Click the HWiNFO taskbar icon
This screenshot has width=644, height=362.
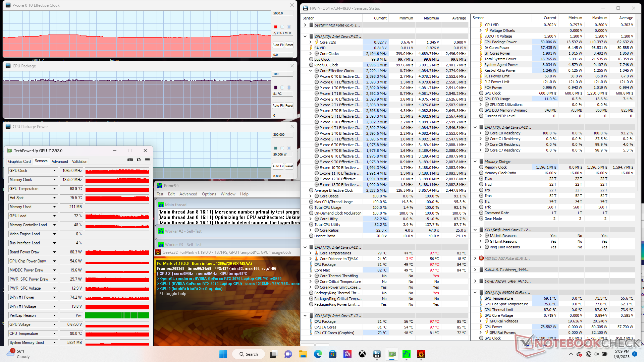click(x=377, y=354)
